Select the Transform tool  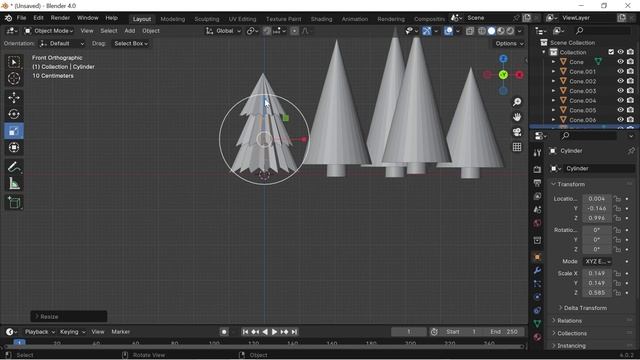point(14,147)
